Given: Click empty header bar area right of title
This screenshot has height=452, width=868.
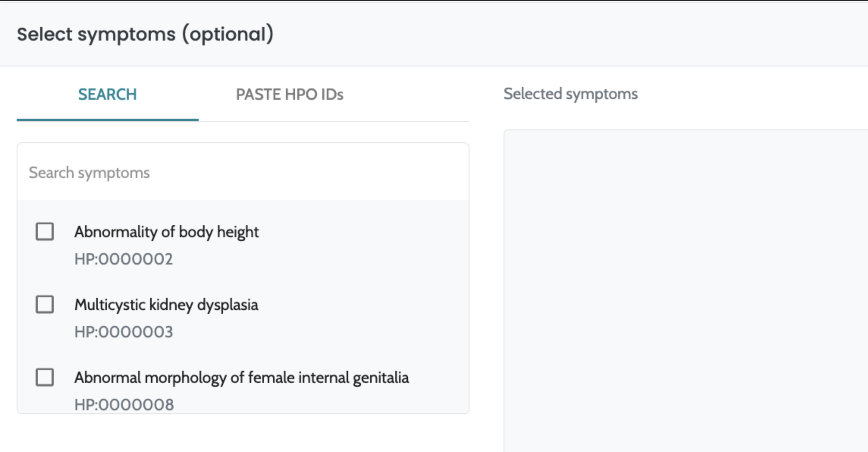Looking at the screenshot, I should tap(569, 34).
